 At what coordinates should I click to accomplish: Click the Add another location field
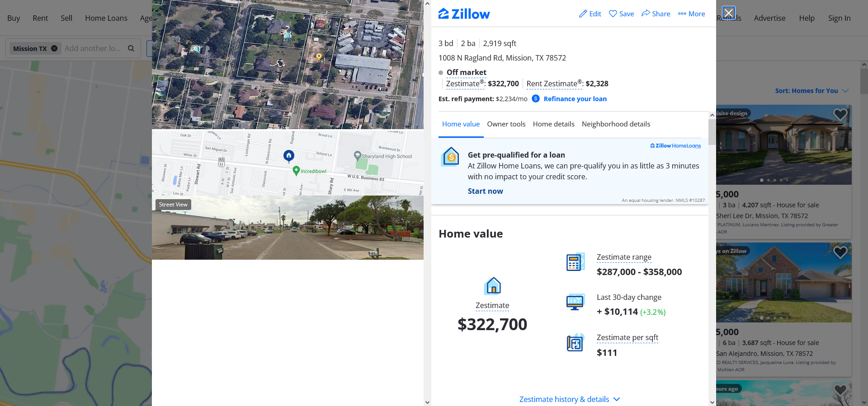[93, 48]
